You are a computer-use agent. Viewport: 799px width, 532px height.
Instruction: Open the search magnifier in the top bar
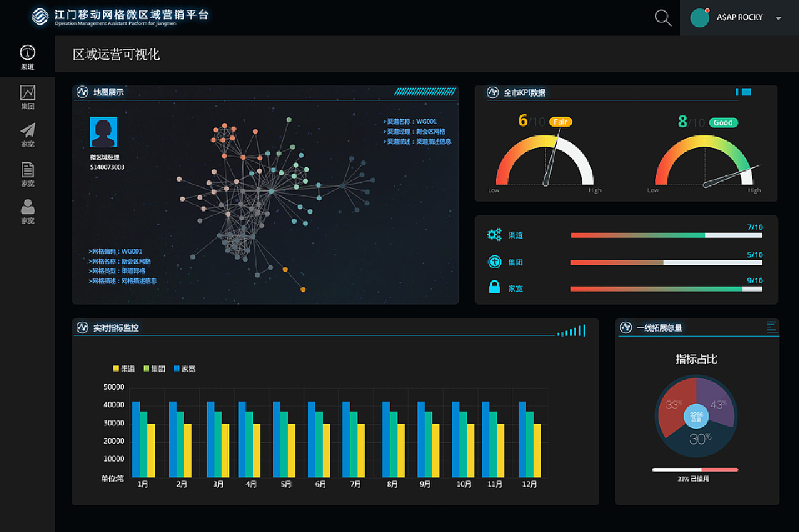click(662, 17)
